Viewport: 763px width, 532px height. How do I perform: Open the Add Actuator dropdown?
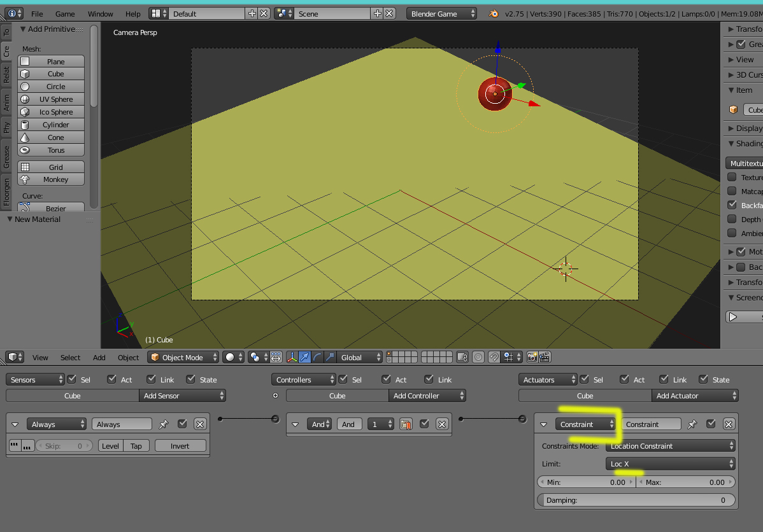[695, 396]
